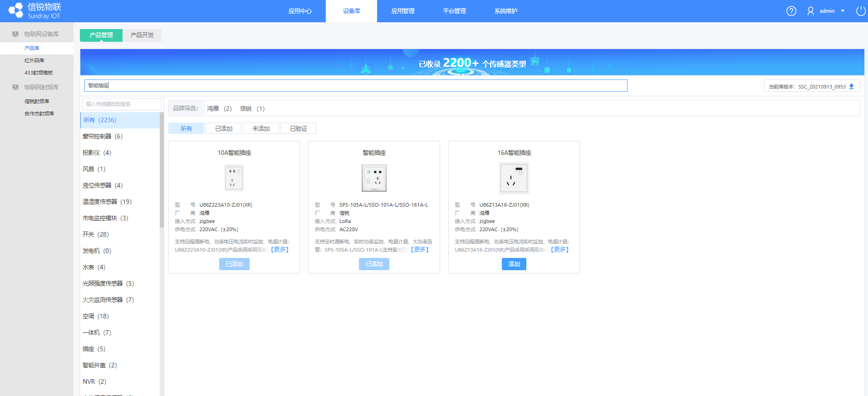Select category 水表 (4)
The width and height of the screenshot is (868, 396).
coord(120,267)
